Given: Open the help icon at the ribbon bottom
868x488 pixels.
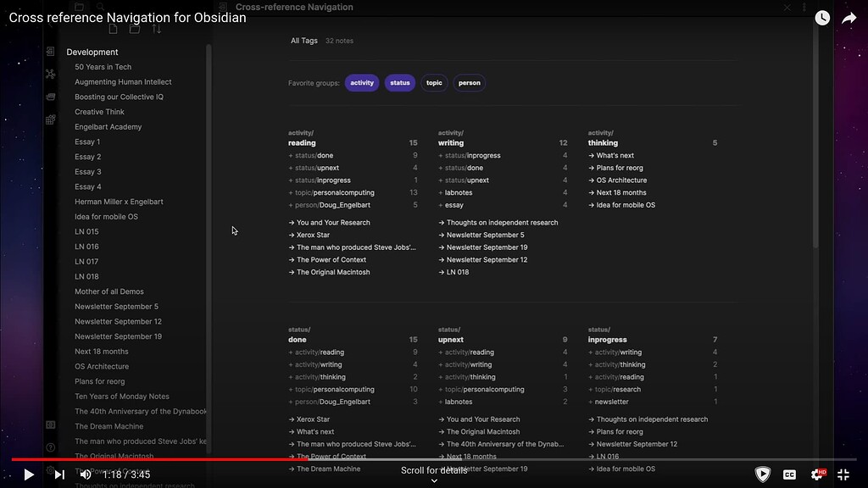Looking at the screenshot, I should tap(50, 447).
